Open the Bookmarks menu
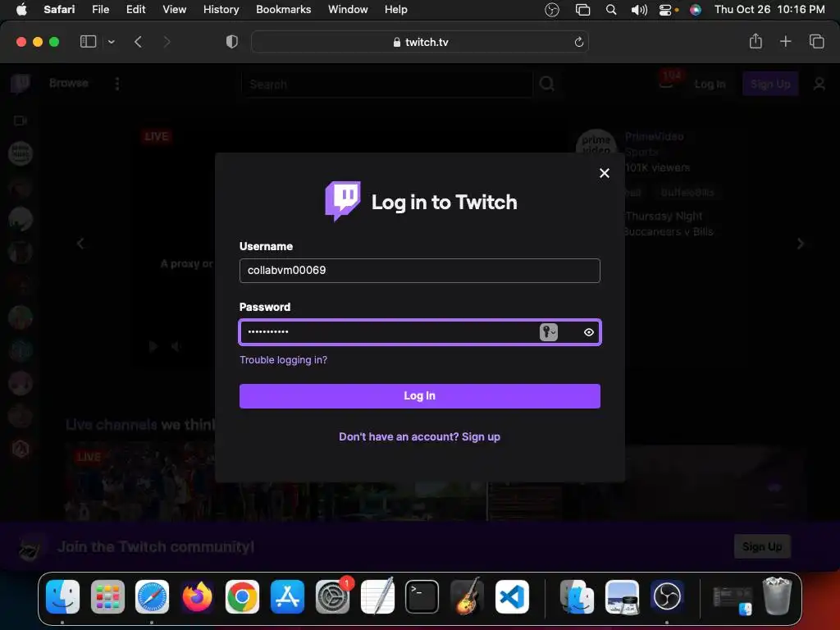Screen dimensions: 840x630 pyautogui.click(x=283, y=9)
